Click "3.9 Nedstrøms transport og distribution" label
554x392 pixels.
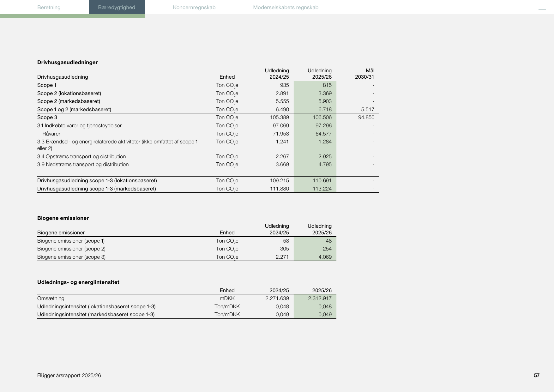(x=83, y=164)
